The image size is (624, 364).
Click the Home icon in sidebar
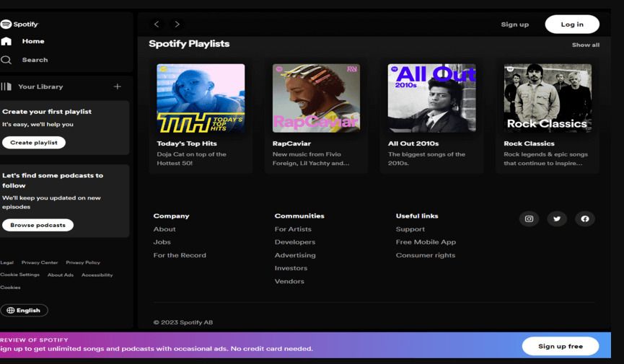(x=6, y=42)
